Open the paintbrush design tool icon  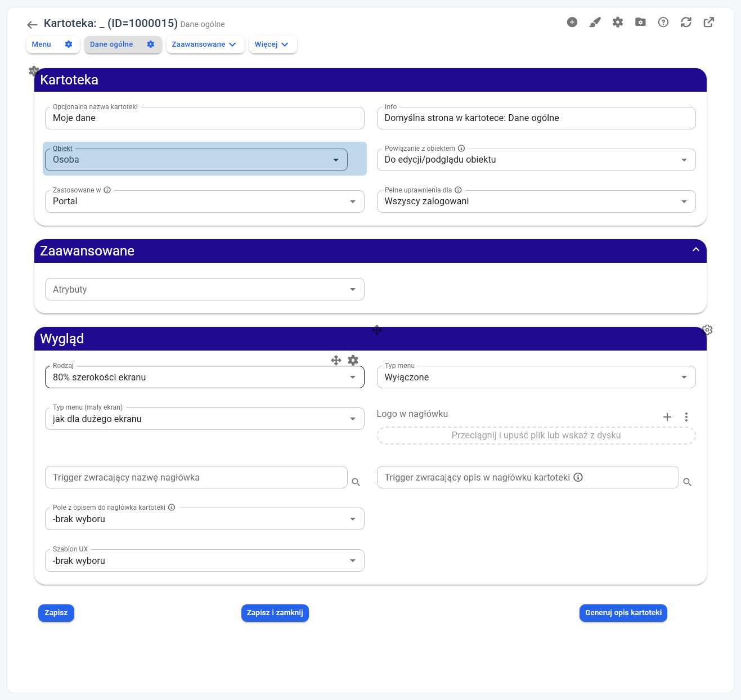[x=595, y=22]
